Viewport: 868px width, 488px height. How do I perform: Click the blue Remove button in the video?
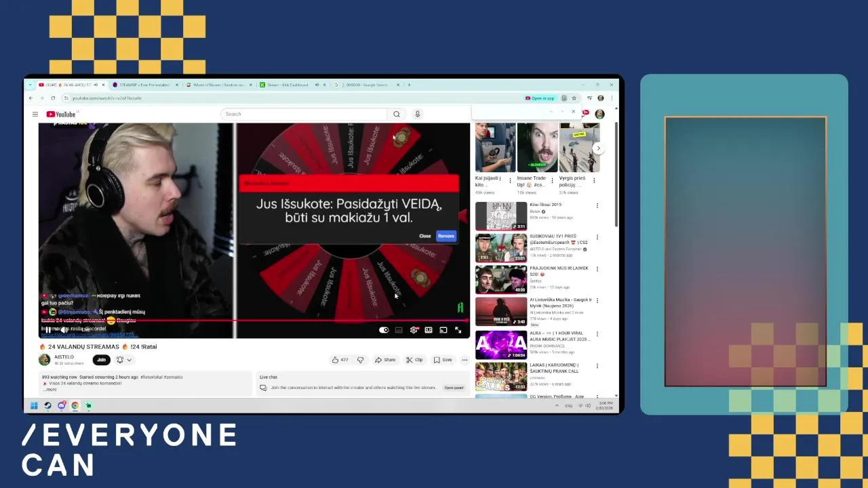coord(446,236)
